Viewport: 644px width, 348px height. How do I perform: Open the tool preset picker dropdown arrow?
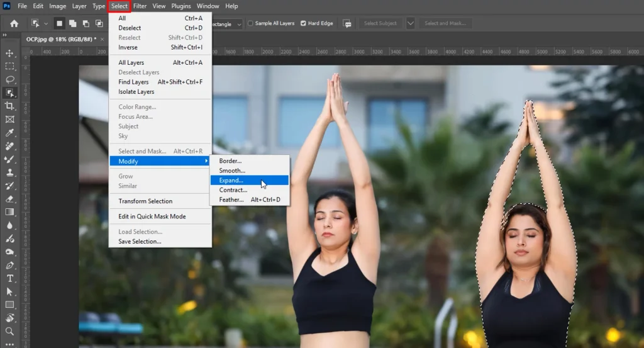(45, 23)
